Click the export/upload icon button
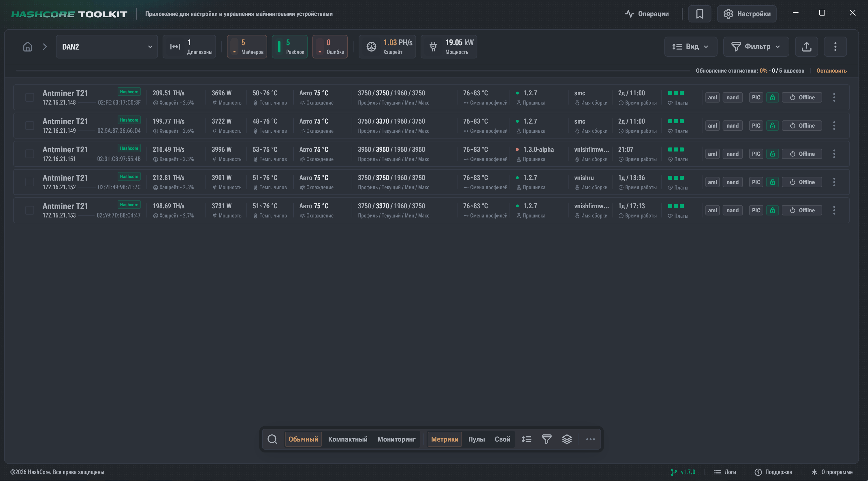Image resolution: width=868 pixels, height=481 pixels. pos(806,47)
